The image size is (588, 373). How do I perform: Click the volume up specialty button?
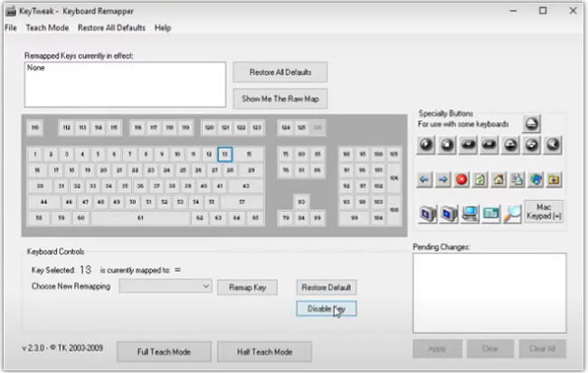pyautogui.click(x=510, y=145)
